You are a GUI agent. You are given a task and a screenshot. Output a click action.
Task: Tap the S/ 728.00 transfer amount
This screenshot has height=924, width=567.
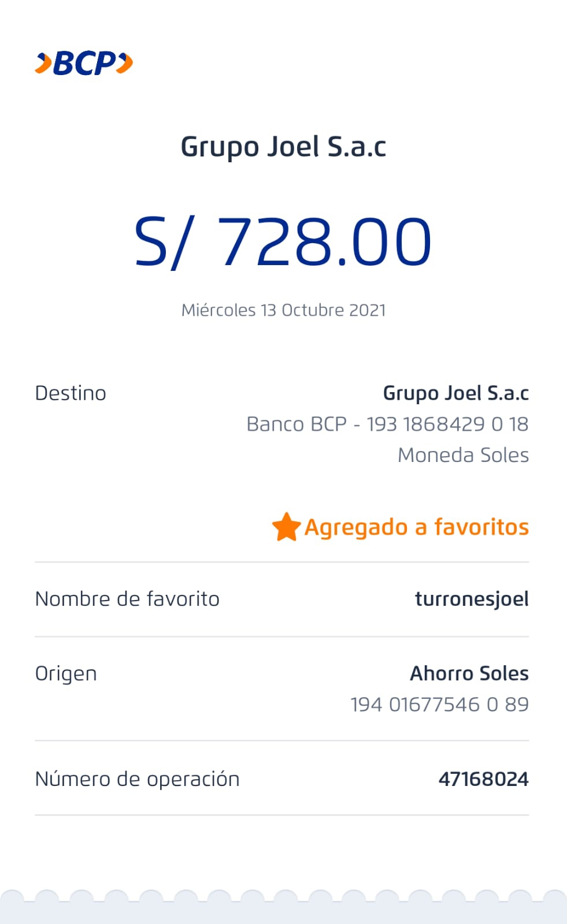pos(283,241)
